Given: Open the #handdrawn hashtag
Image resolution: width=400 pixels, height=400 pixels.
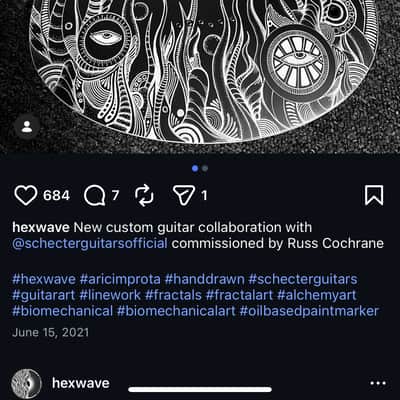Looking at the screenshot, I should coord(205,279).
